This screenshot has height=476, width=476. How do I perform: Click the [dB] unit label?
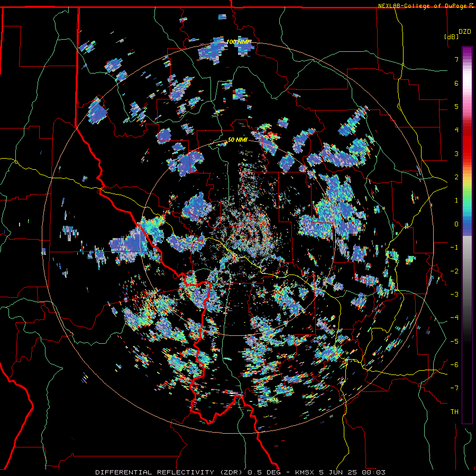(x=452, y=36)
